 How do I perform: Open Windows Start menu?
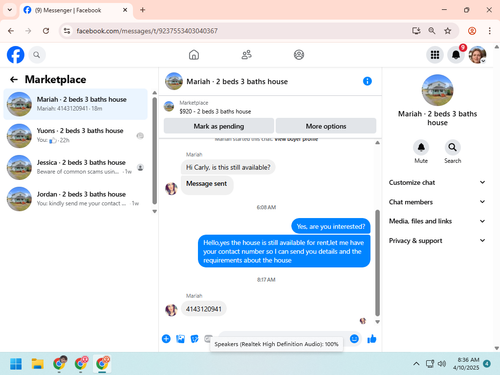16,364
